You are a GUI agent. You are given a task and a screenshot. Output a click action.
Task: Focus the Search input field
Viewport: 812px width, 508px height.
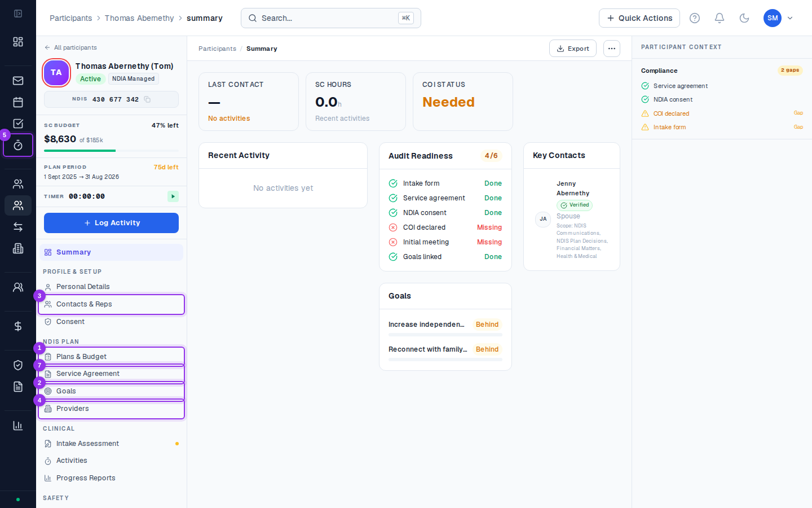pyautogui.click(x=331, y=18)
